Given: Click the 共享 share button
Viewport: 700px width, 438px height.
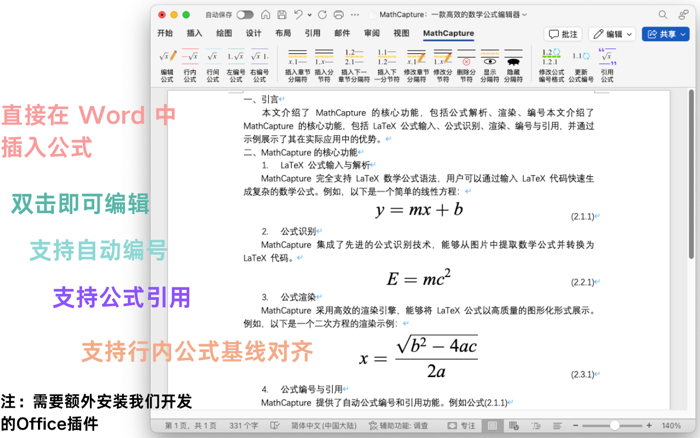Looking at the screenshot, I should click(666, 34).
